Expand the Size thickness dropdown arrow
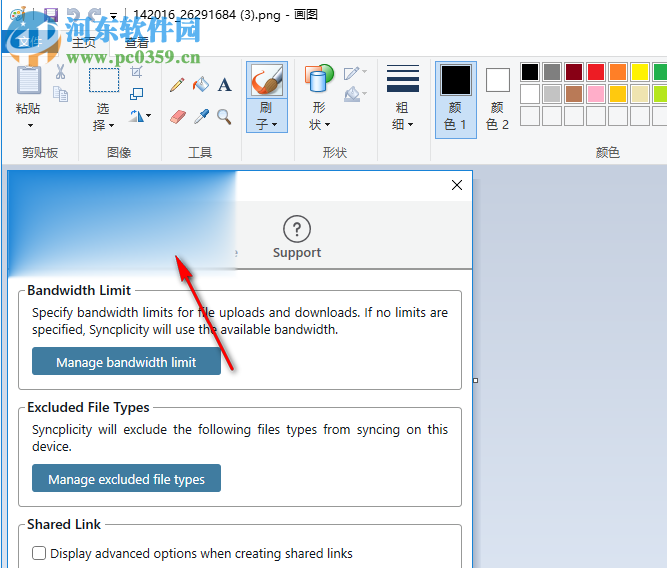The height and width of the screenshot is (568, 667). 410,125
